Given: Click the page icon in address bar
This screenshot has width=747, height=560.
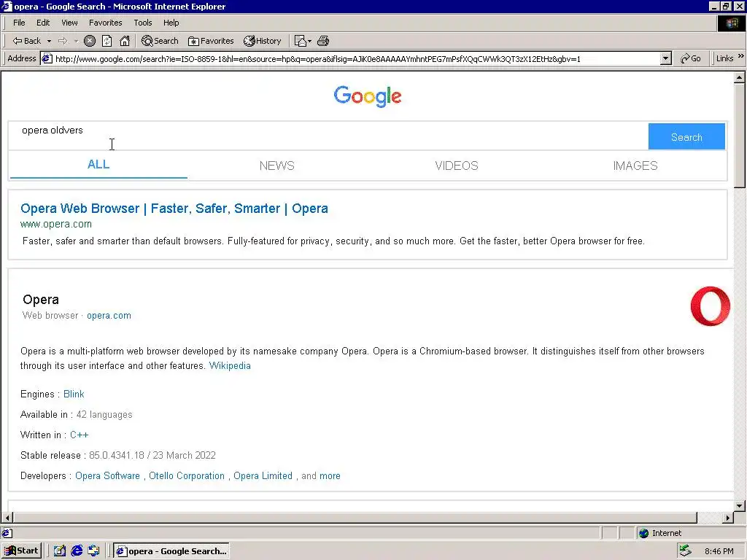Looking at the screenshot, I should (x=47, y=59).
